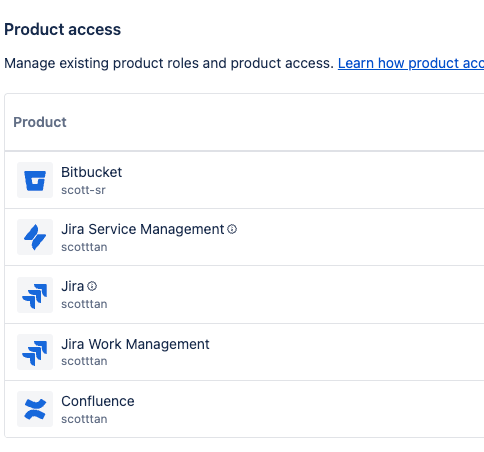Open the Learn how product access link
This screenshot has width=484, height=452.
point(411,63)
